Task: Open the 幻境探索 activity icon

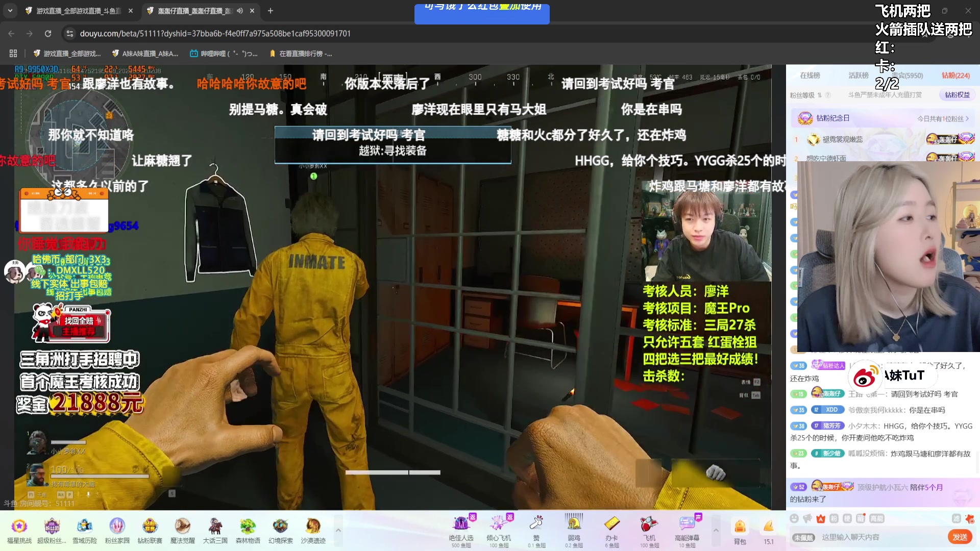Action: (280, 531)
